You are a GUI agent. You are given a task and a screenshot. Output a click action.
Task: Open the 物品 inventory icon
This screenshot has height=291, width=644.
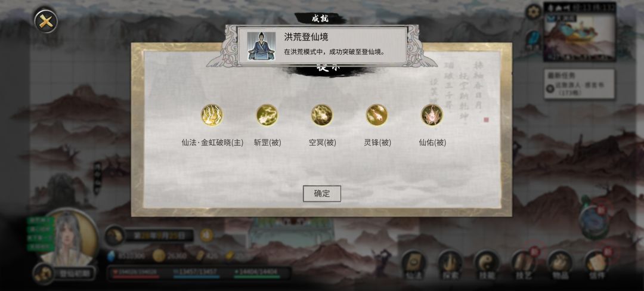point(560,265)
